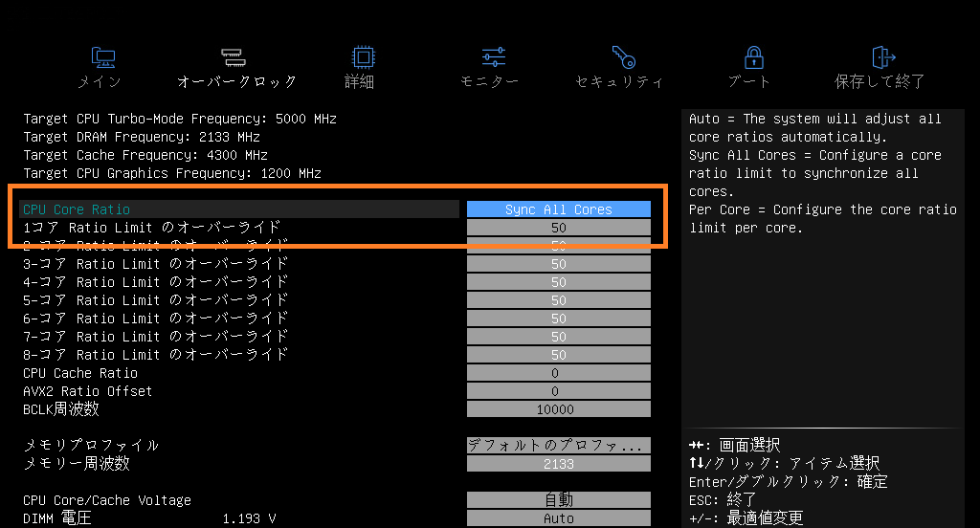Select the ブート padlock icon
This screenshot has width=980, height=528.
(754, 57)
